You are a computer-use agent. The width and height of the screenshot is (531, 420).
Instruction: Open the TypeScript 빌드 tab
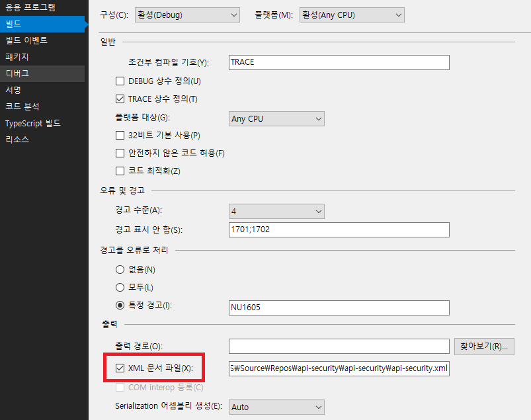(42, 123)
